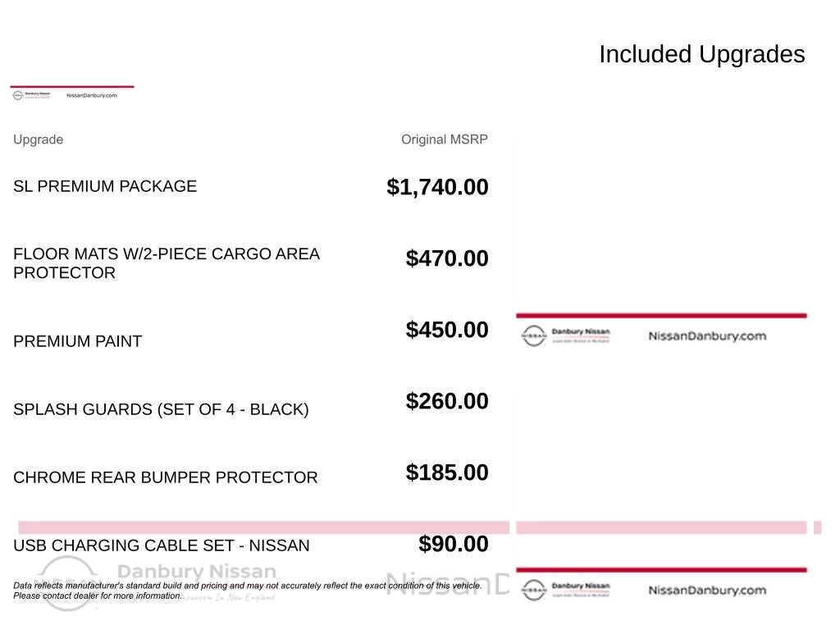The height and width of the screenshot is (630, 840).
Task: Click the $450.00 price value
Action: [x=446, y=330]
